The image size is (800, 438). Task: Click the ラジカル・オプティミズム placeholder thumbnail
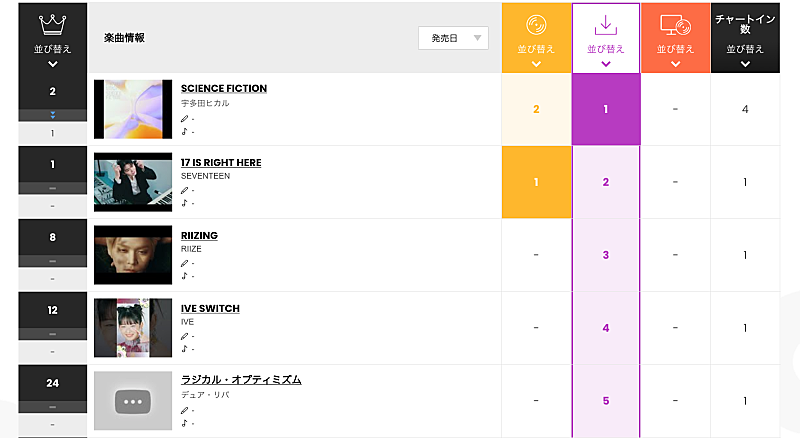133,401
